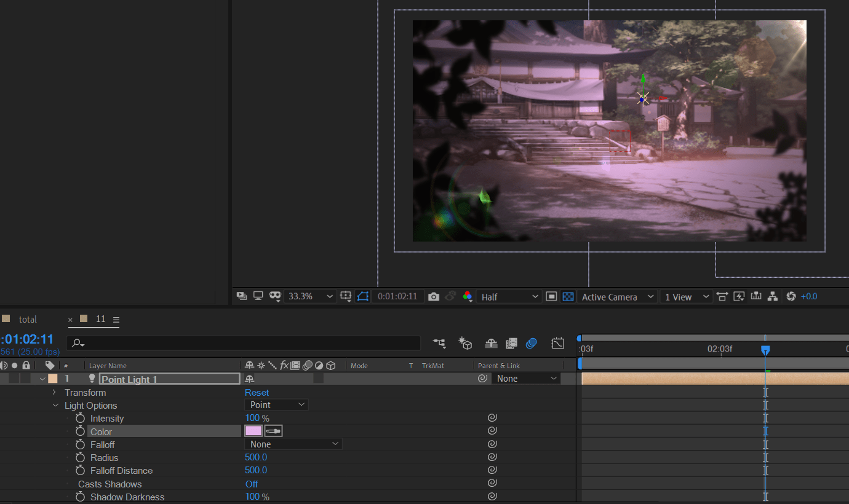Click the Casts Shadows Off value
This screenshot has height=504, width=849.
tap(252, 484)
